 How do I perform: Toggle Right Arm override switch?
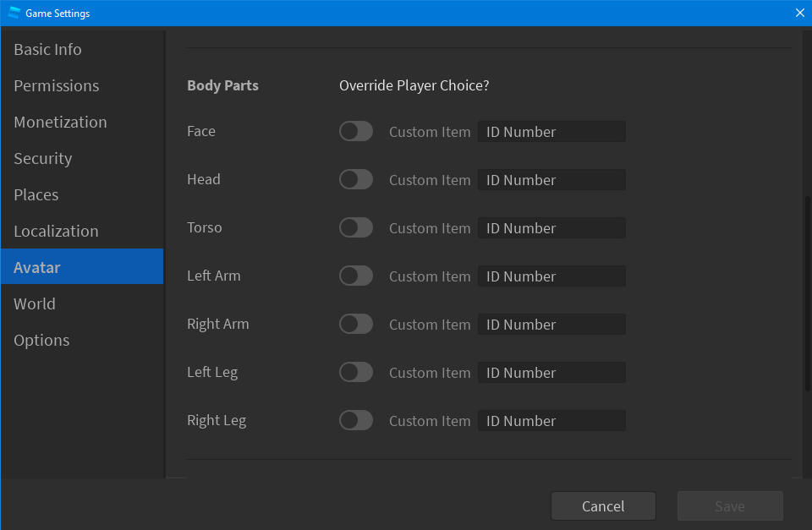356,324
